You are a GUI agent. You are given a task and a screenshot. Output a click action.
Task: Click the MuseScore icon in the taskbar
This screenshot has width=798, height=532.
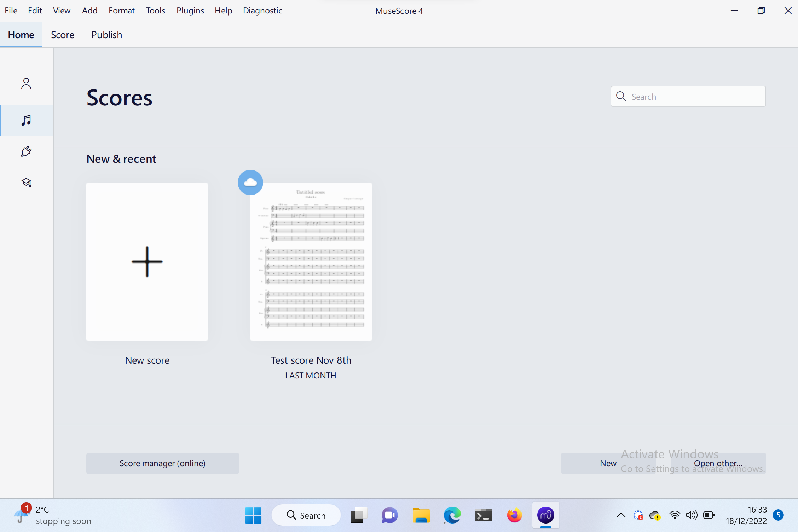pyautogui.click(x=545, y=515)
